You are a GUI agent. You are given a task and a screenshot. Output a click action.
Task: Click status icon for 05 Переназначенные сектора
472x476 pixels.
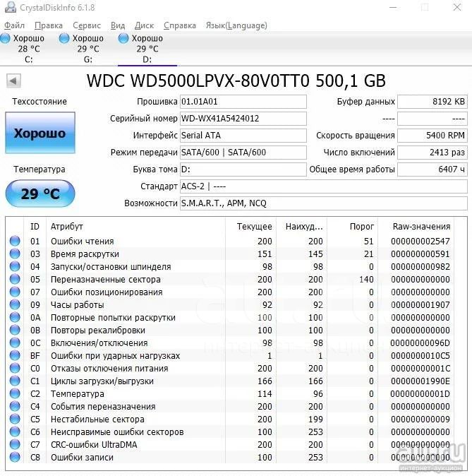[15, 279]
